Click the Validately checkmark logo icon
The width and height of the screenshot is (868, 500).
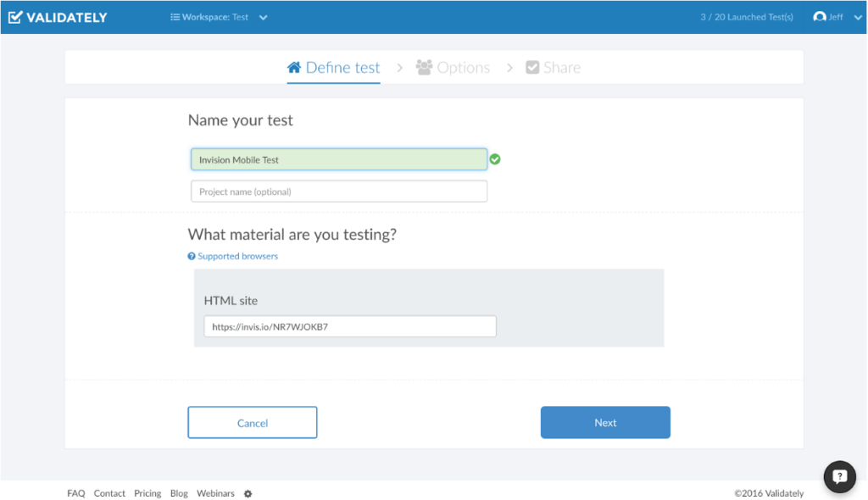pyautogui.click(x=15, y=17)
